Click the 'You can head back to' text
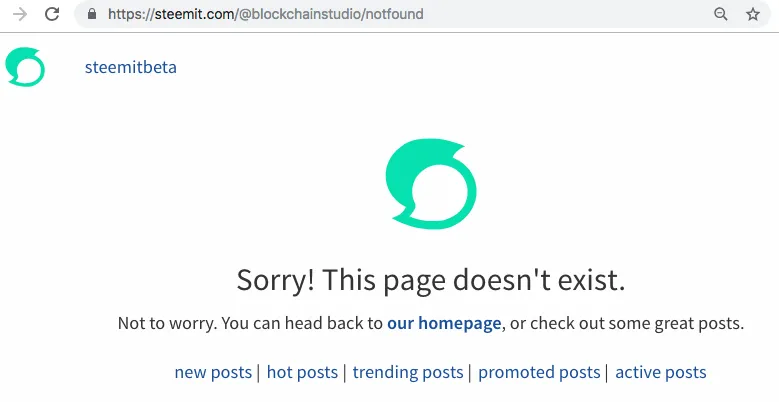 302,323
